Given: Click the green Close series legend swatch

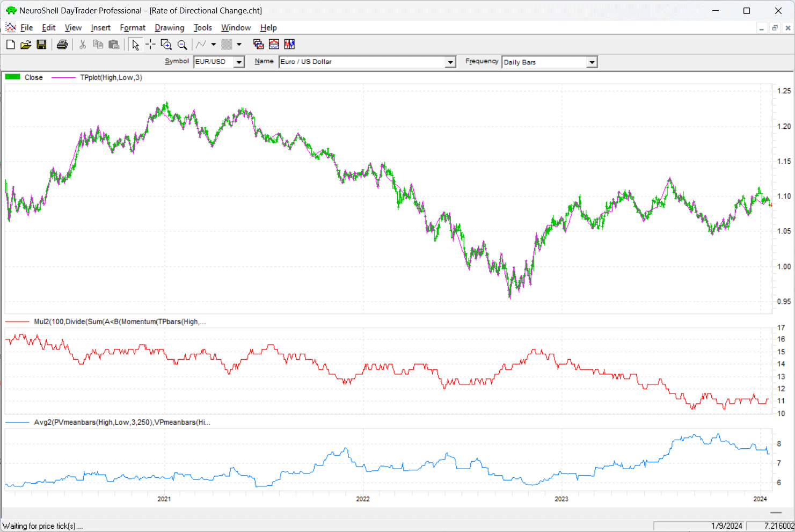Looking at the screenshot, I should tap(12, 77).
